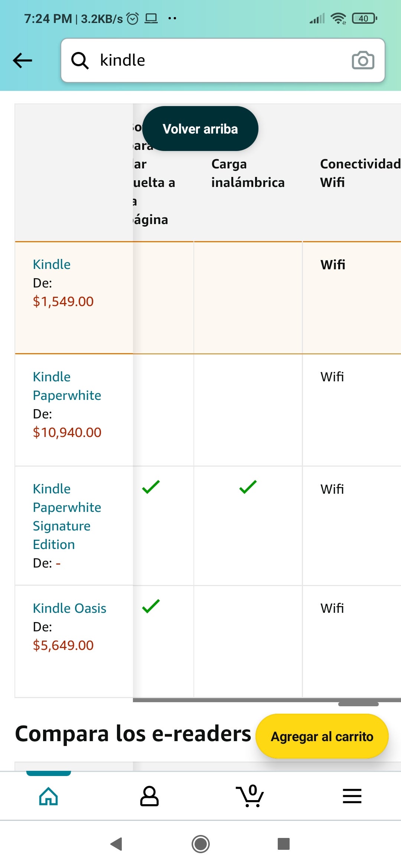Tap Agregar al carrito button
The image size is (401, 868).
point(322,736)
